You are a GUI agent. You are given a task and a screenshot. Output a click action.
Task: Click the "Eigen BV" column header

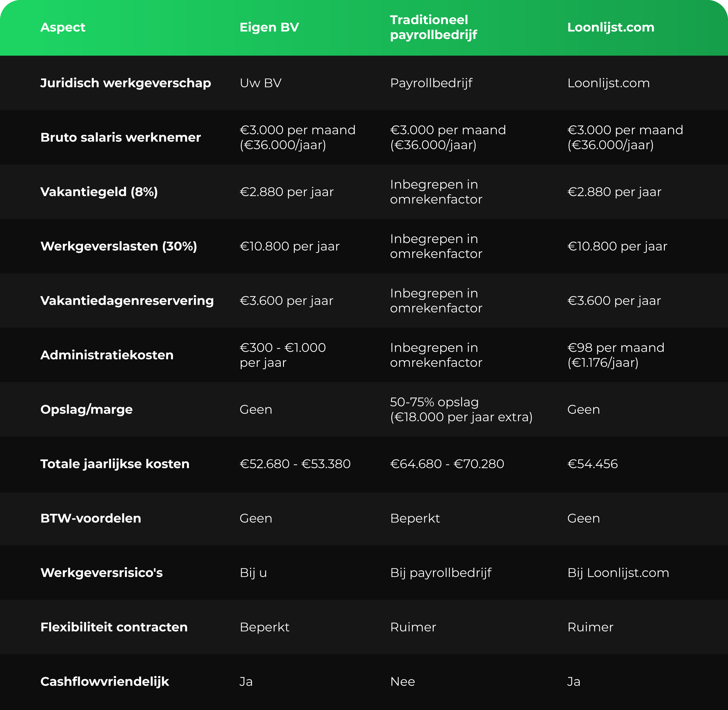pyautogui.click(x=269, y=27)
